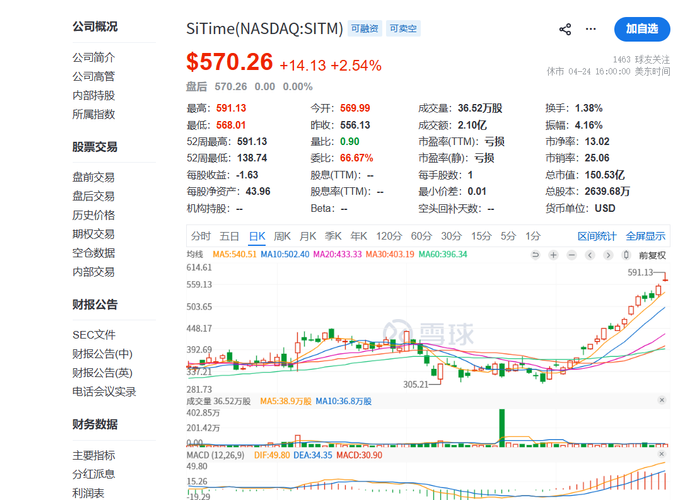699x500 pixels.
Task: Switch to the 五日 five-day tab
Action: (229, 236)
